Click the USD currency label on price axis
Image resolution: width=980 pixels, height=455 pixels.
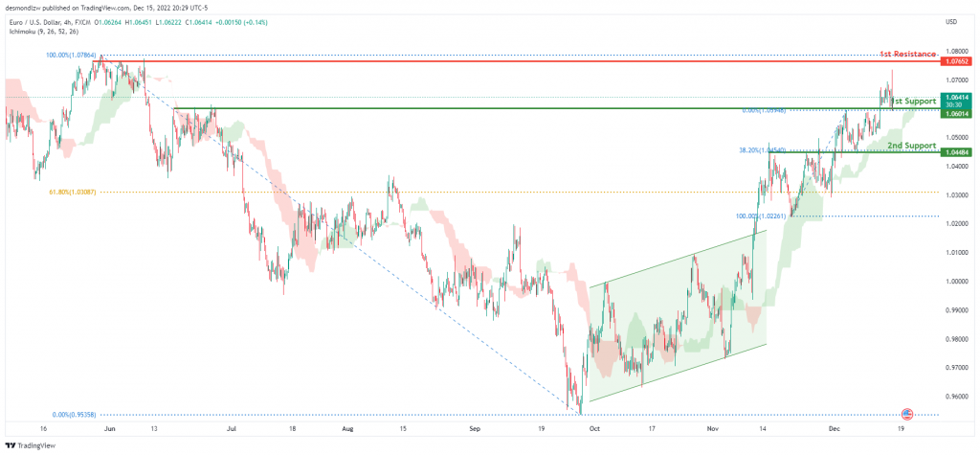(952, 22)
